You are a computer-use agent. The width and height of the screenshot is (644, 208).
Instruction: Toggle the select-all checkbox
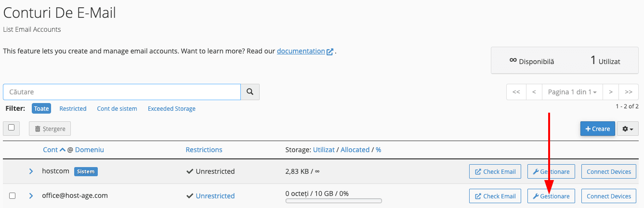[x=12, y=128]
